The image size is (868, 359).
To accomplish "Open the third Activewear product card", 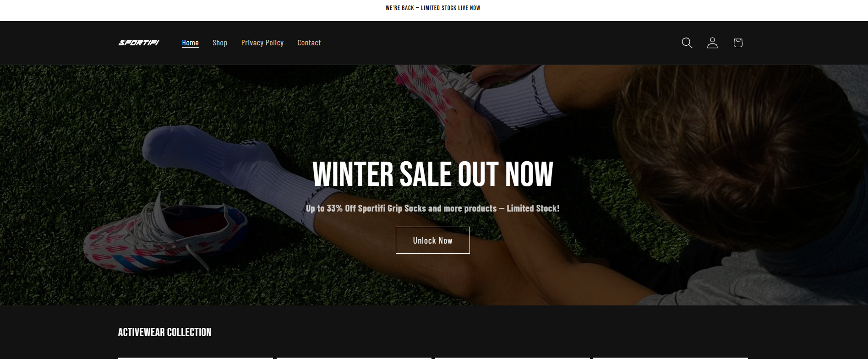I will pos(512,358).
